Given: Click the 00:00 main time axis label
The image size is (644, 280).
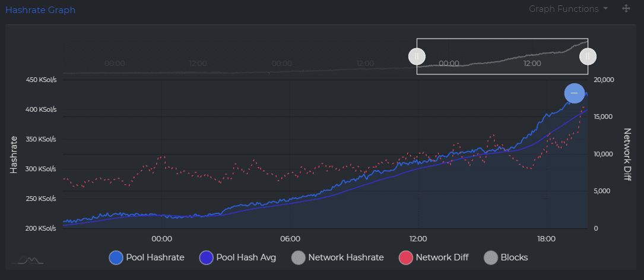Looking at the screenshot, I should pyautogui.click(x=162, y=239).
